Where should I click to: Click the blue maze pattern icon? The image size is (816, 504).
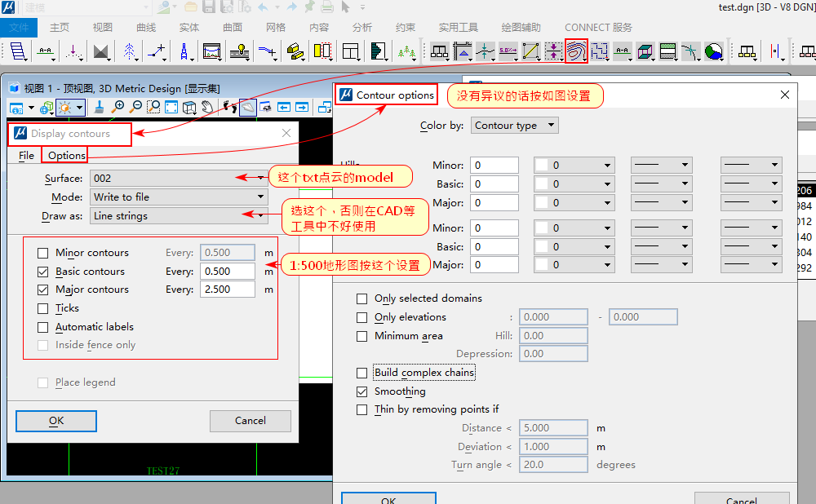click(x=599, y=51)
